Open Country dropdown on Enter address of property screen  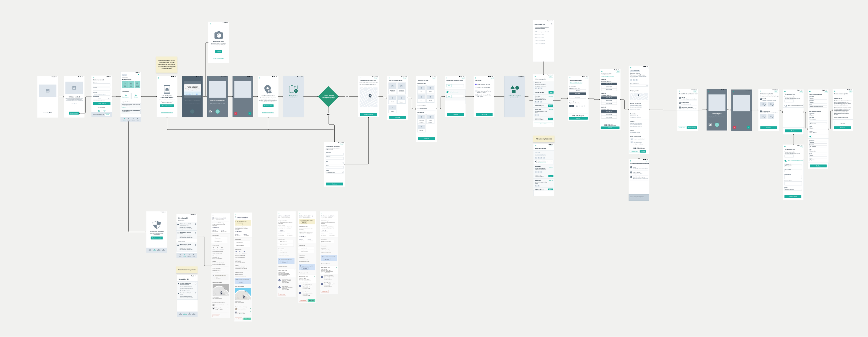tap(335, 172)
